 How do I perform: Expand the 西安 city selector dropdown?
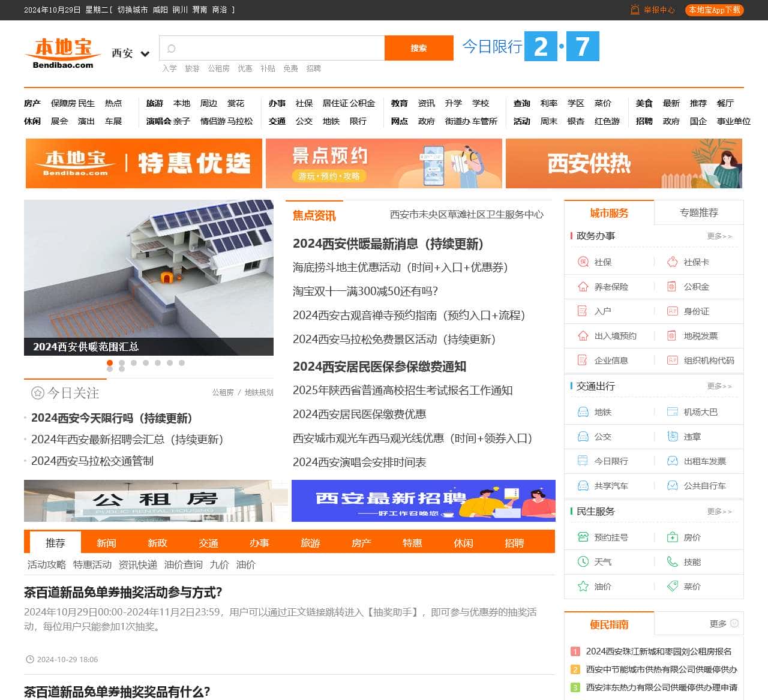[x=130, y=53]
